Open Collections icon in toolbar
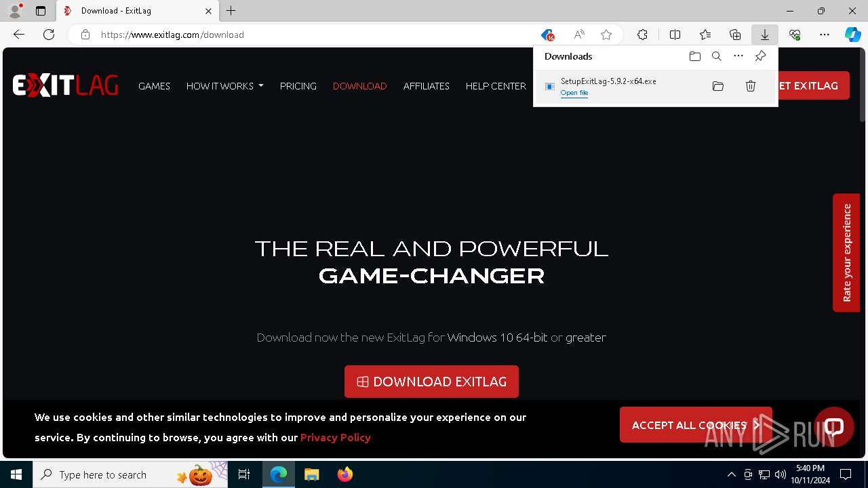This screenshot has height=488, width=868. point(735,35)
